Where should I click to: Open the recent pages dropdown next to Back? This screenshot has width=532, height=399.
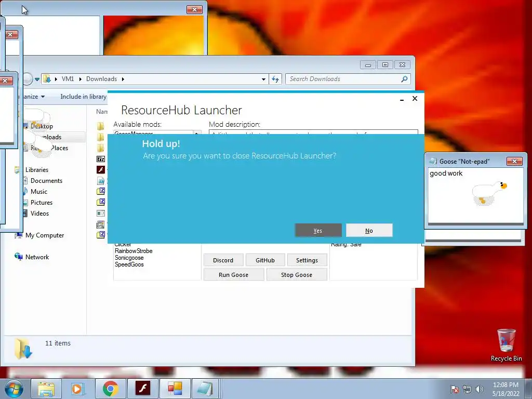[x=37, y=79]
